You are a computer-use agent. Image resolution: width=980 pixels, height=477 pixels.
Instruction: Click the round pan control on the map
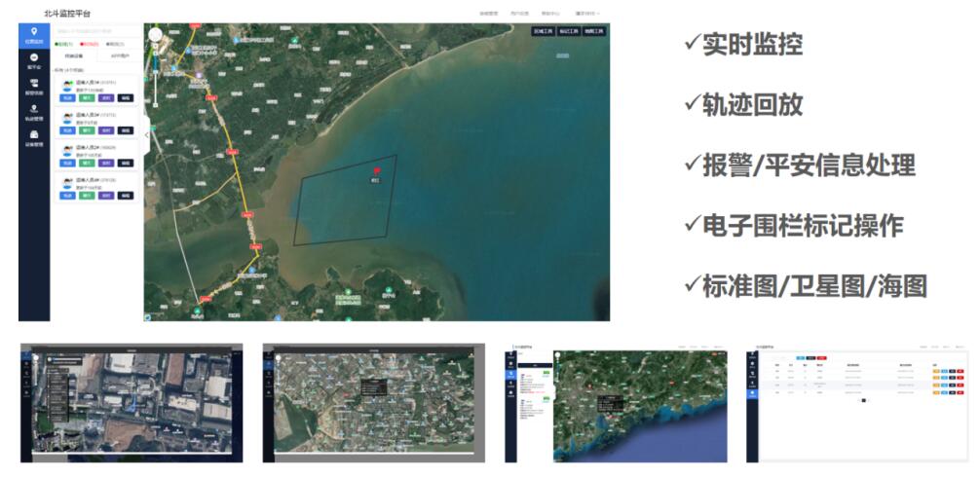click(x=154, y=35)
